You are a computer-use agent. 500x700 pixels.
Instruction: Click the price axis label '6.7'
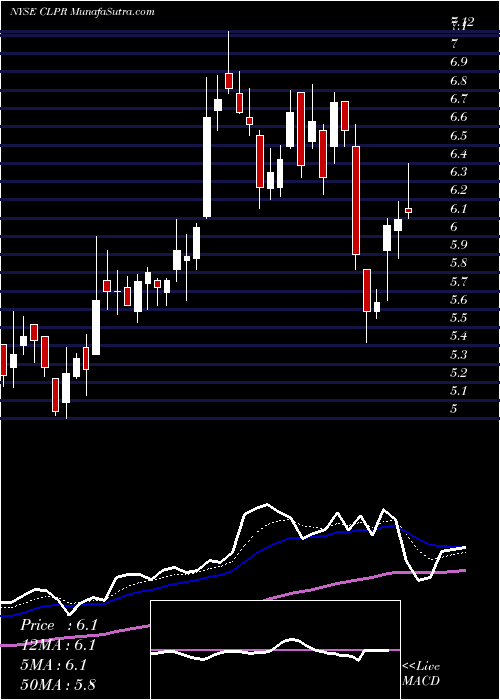458,99
